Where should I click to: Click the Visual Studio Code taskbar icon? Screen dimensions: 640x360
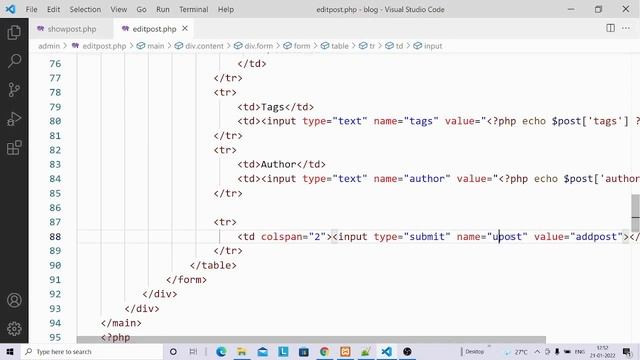click(x=386, y=351)
